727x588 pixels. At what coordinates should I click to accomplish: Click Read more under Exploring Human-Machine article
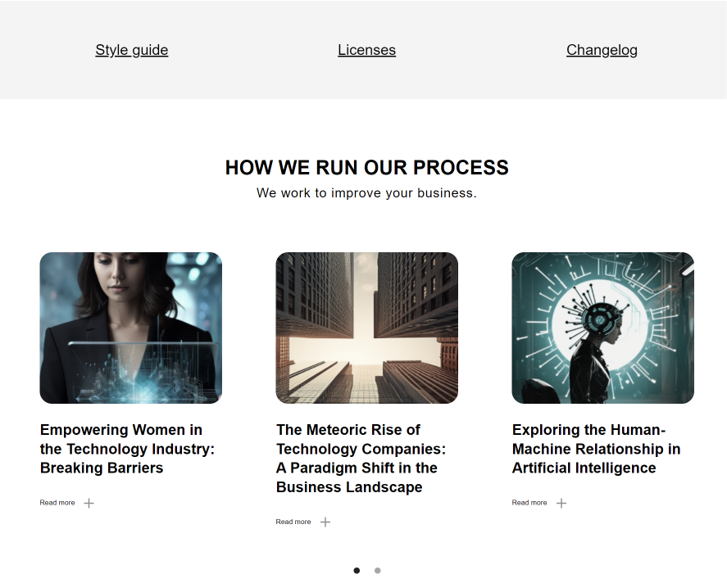point(529,503)
